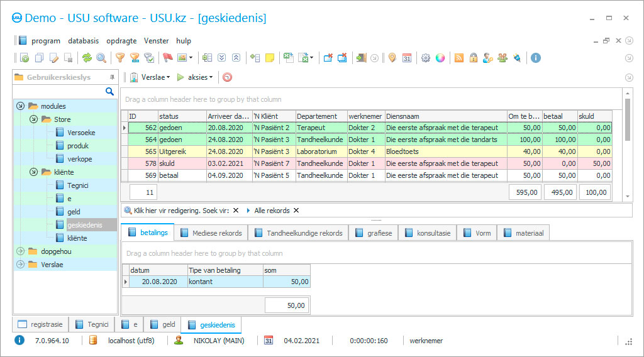644x357 pixels.
Task: Click the magnifying glass search toolbar icon
Action: [x=101, y=58]
